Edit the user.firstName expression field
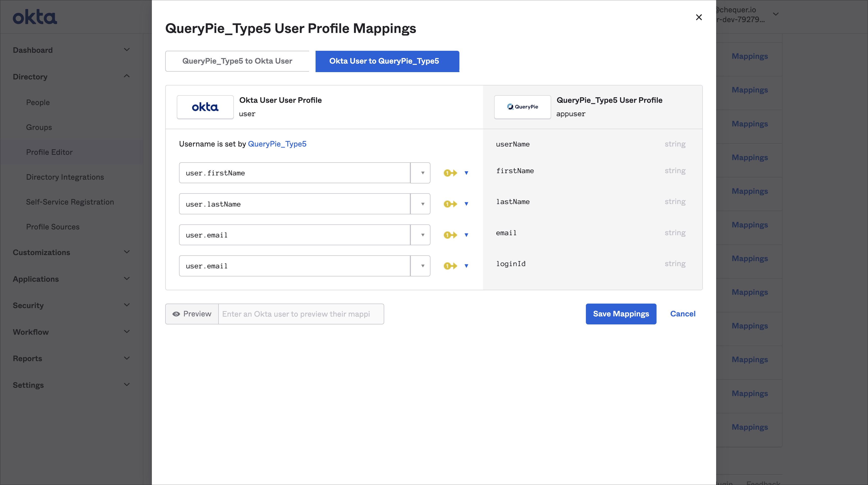Viewport: 868px width, 485px height. [294, 173]
